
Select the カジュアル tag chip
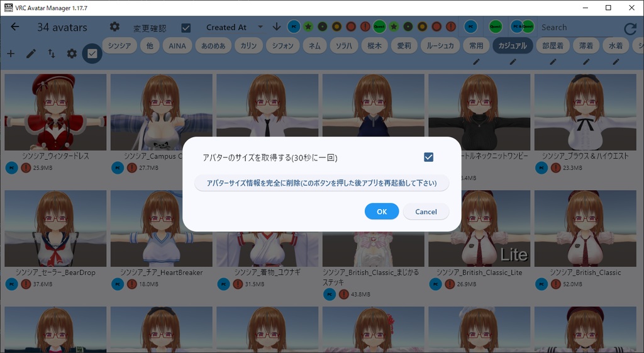pyautogui.click(x=513, y=45)
